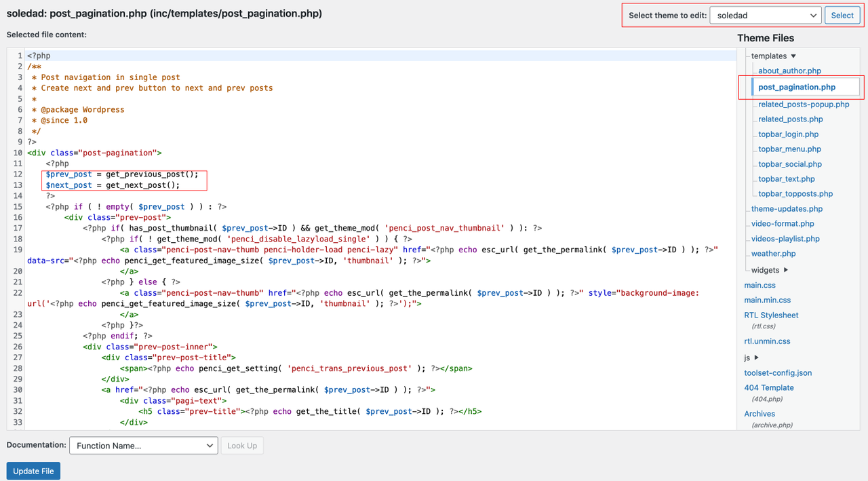This screenshot has height=481, width=868.
Task: Click the $prev_post = get_previous_post() code line
Action: tap(122, 174)
